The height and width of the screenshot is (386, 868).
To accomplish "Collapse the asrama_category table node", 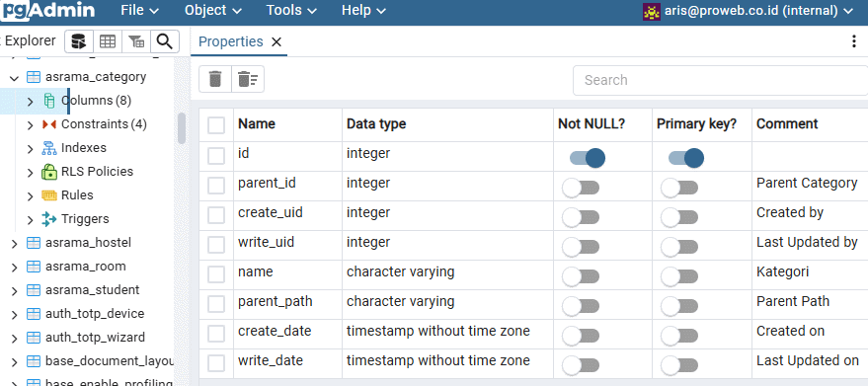I will click(x=15, y=78).
